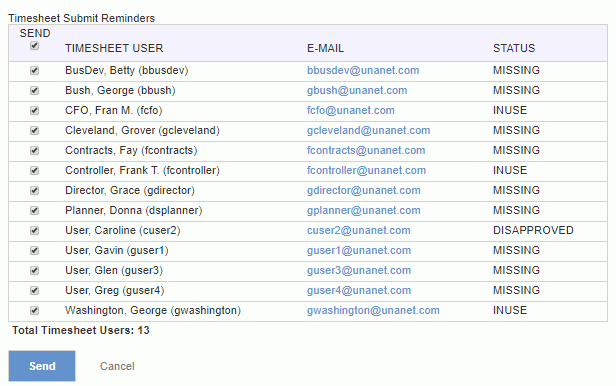Toggle the Director, Grace send checkbox

(x=35, y=191)
